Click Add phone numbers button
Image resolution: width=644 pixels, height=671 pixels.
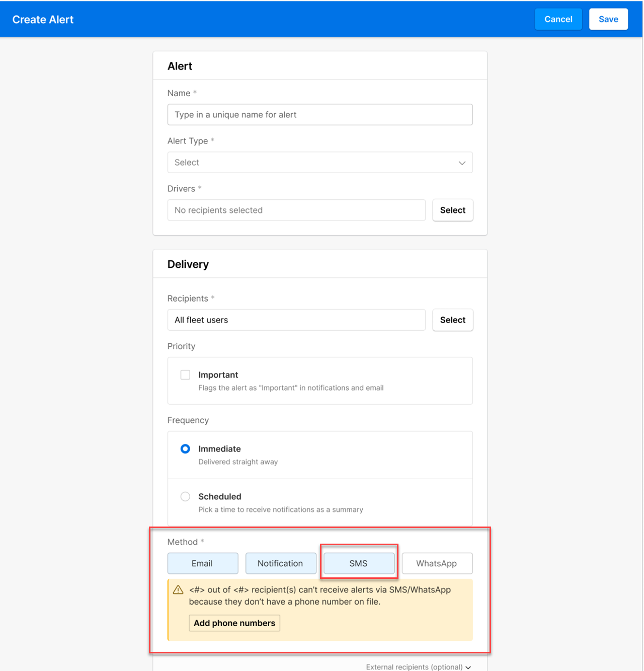click(x=234, y=623)
